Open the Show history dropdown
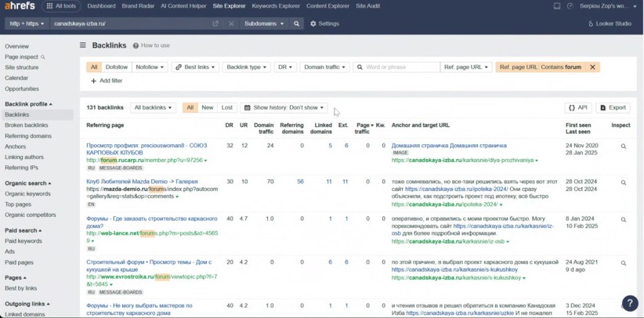The height and width of the screenshot is (318, 644). point(284,107)
